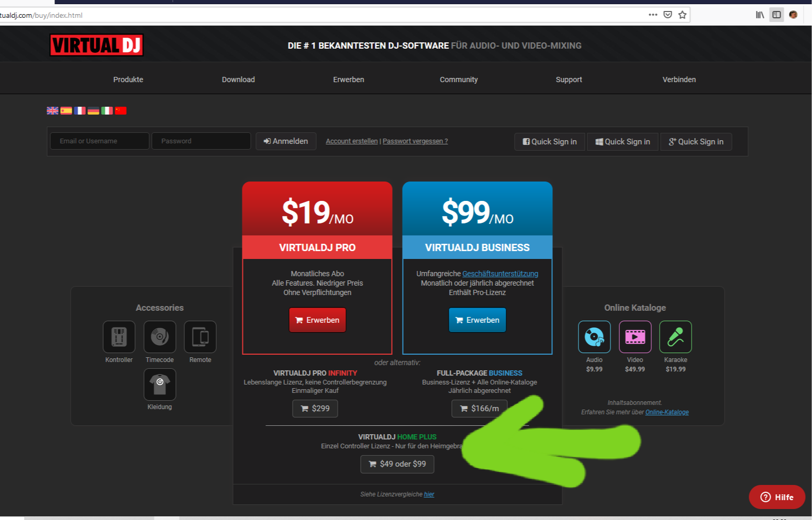Open the Community menu
The image size is (812, 520).
pos(459,80)
